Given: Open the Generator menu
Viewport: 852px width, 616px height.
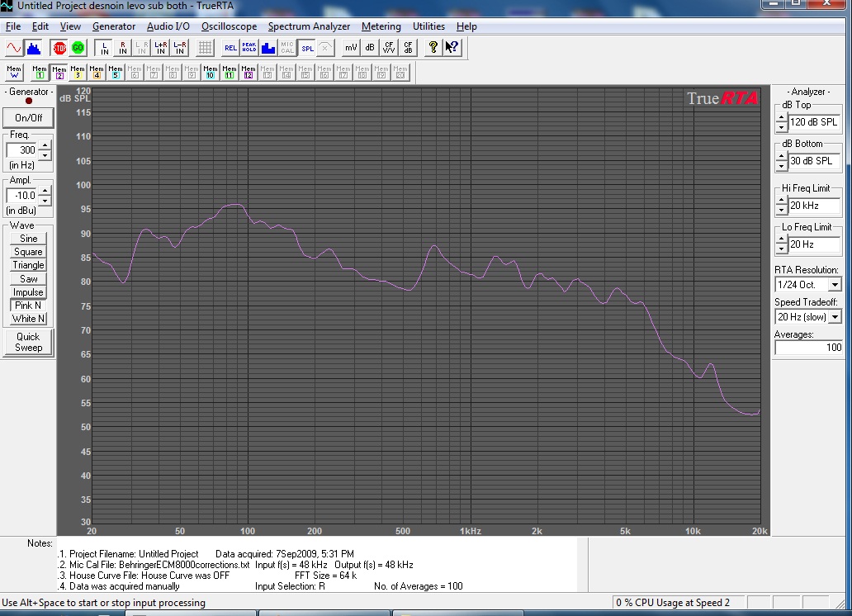Looking at the screenshot, I should tap(114, 26).
